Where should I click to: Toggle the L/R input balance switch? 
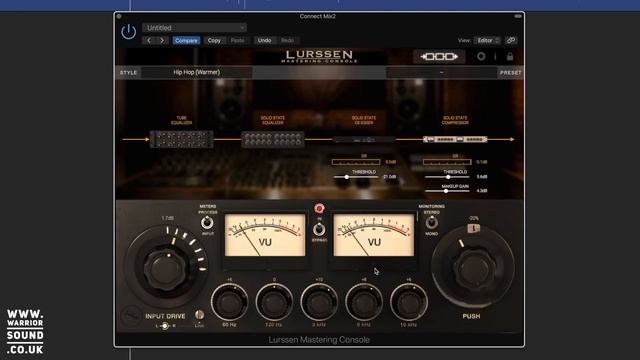tap(164, 326)
